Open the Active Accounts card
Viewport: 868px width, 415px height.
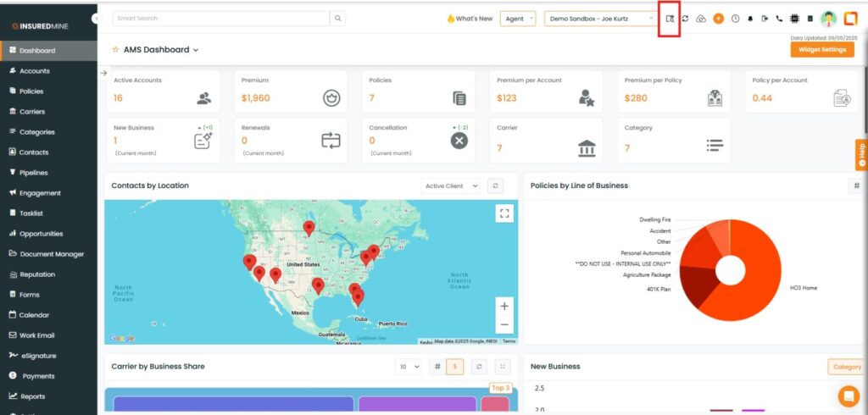162,91
